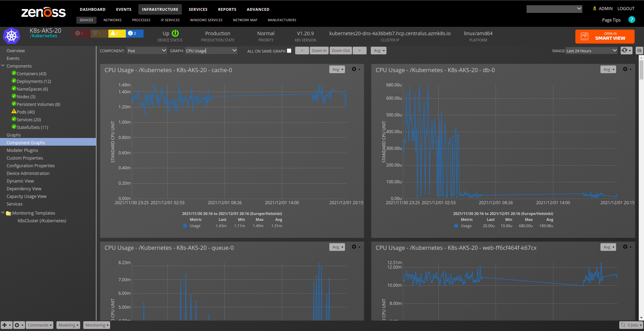This screenshot has width=644, height=331.
Task: Click the Pods warning status icon
Action: [x=14, y=111]
